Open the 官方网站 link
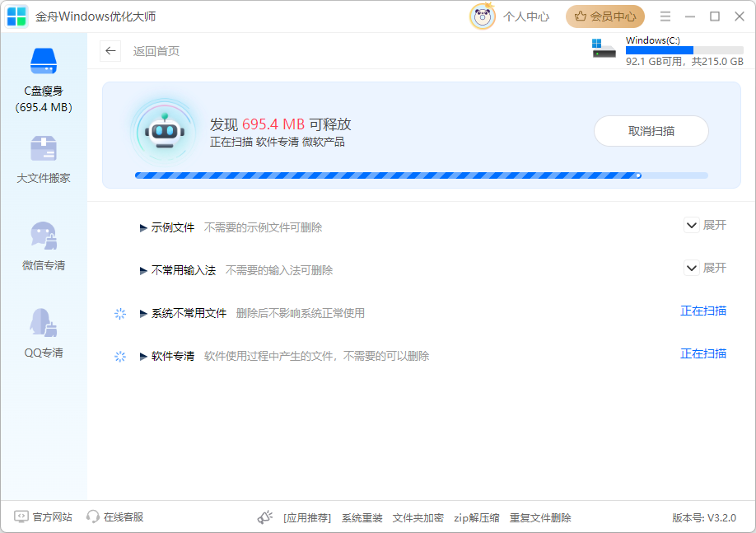756x533 pixels. [44, 517]
